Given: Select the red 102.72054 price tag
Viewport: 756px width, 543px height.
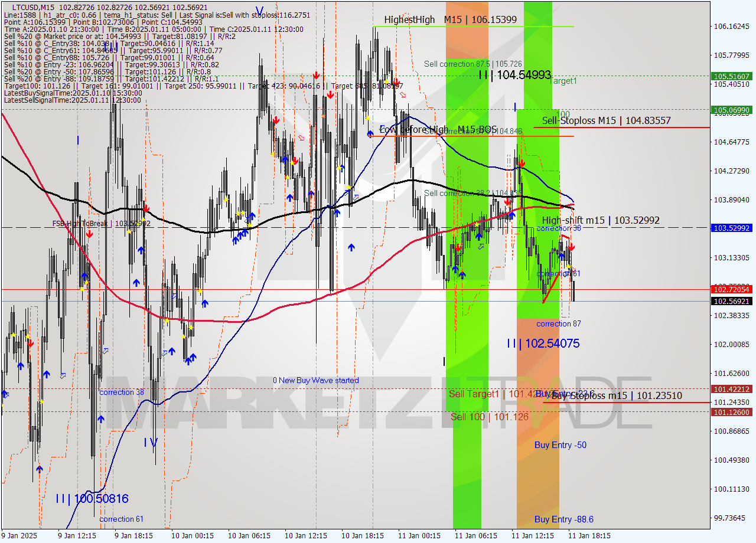Looking at the screenshot, I should point(732,289).
